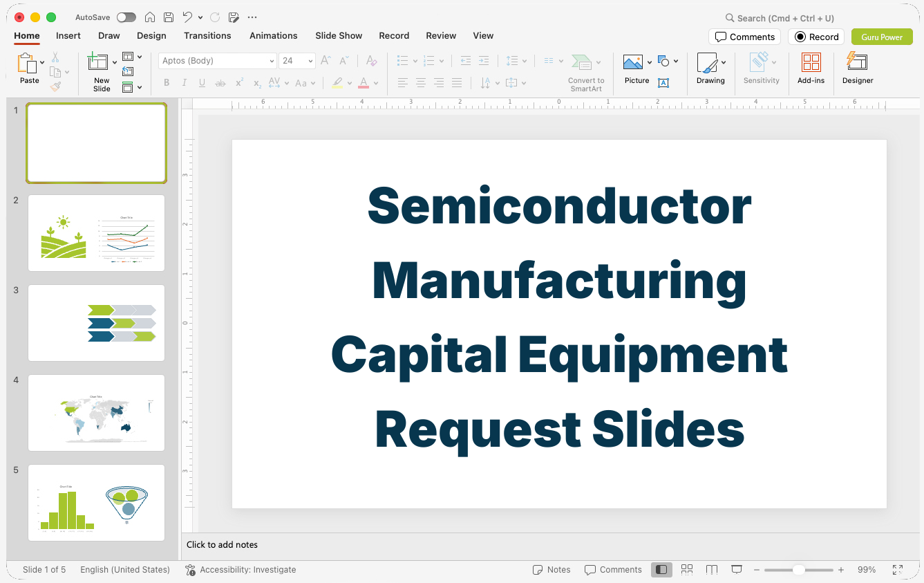Screen dimensions: 924x583
Task: Switch to the Slide Show tab
Action: pos(339,36)
